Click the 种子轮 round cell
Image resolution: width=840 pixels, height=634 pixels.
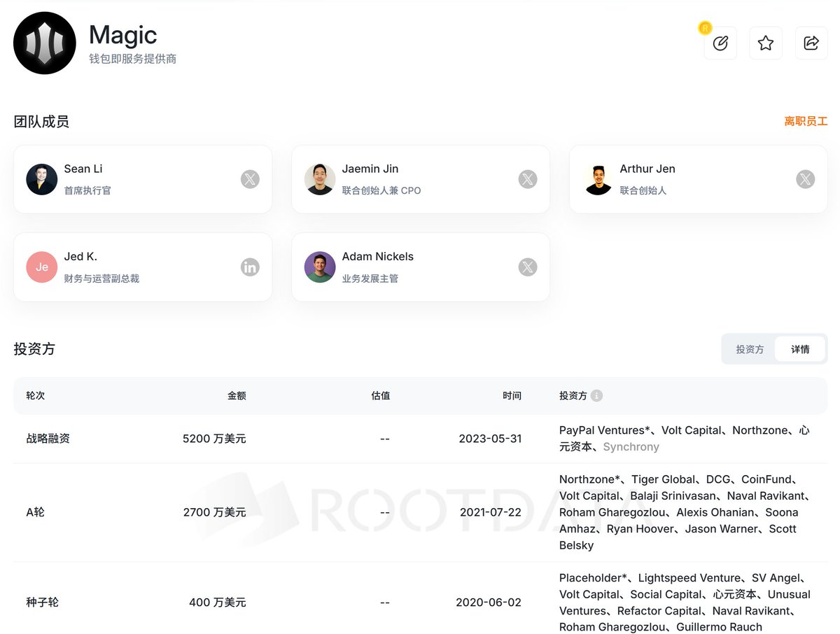43,603
